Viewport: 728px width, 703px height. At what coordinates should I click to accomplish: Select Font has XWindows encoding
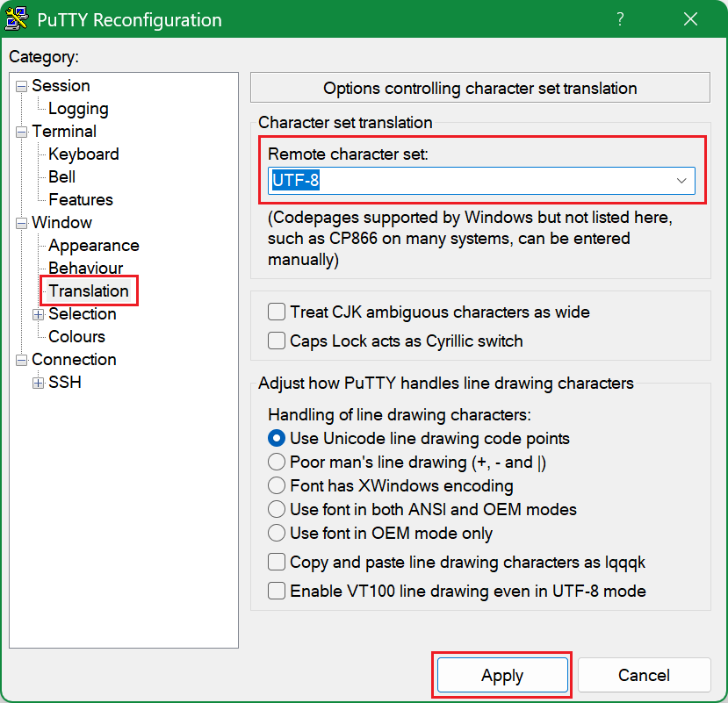pos(277,486)
